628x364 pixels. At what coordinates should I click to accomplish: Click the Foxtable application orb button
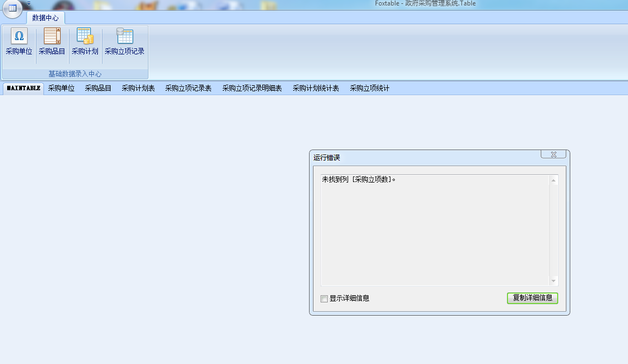pyautogui.click(x=12, y=8)
